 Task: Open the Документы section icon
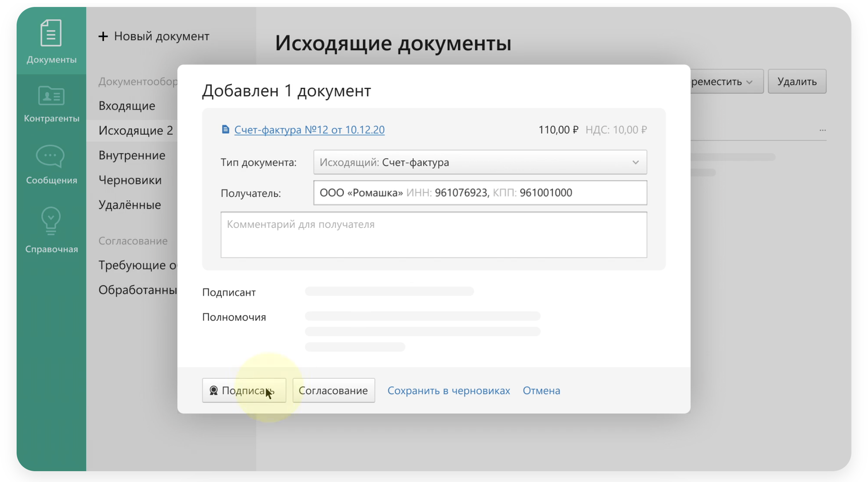[x=51, y=33]
